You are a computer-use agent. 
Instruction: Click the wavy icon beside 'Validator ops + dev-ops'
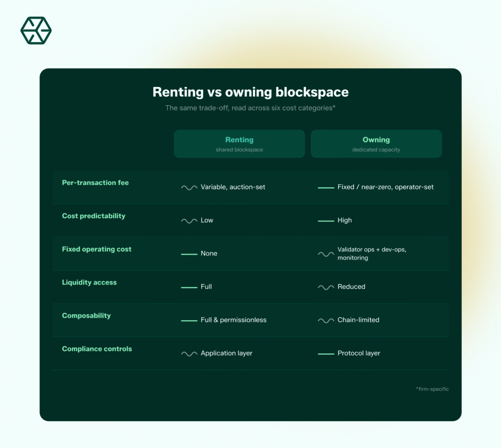coord(326,254)
